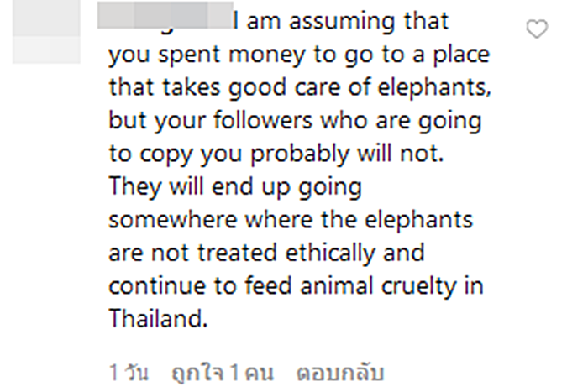The image size is (588, 392).
Task: Open the blurred username of the commenter
Action: (165, 15)
